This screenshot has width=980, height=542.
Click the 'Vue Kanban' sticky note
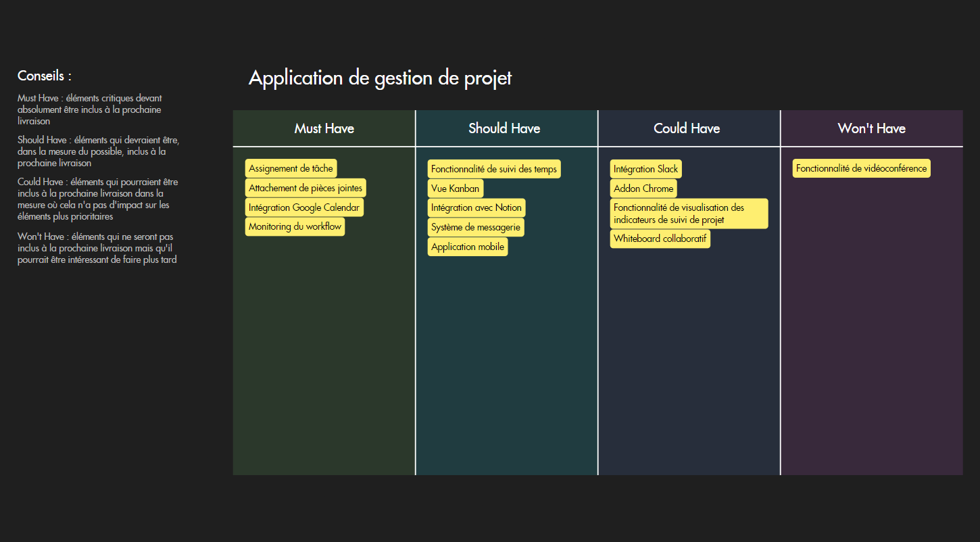[455, 189]
